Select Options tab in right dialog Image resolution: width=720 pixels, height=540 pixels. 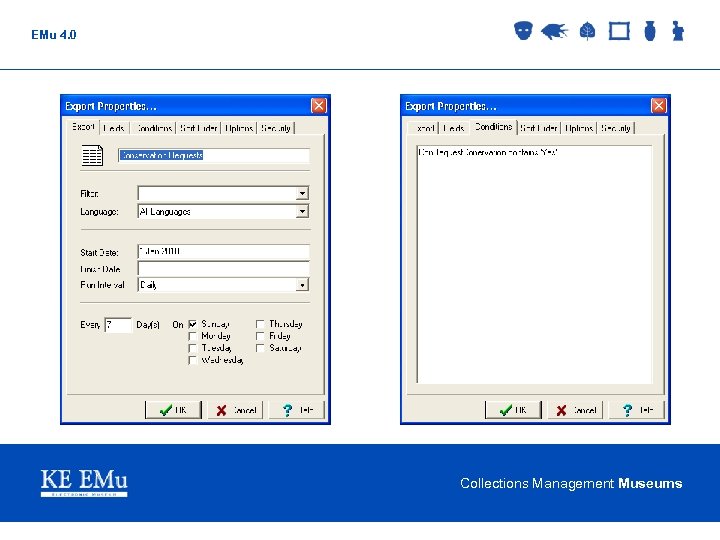point(579,128)
